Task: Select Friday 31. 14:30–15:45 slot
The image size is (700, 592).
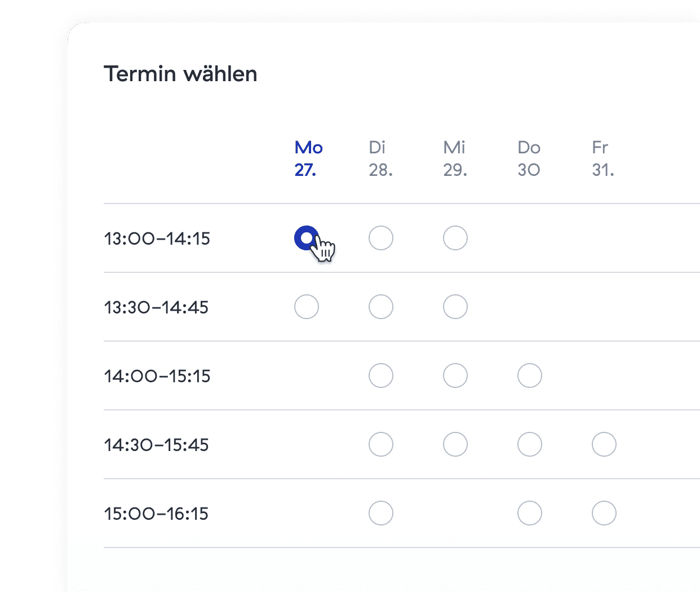Action: 604,444
